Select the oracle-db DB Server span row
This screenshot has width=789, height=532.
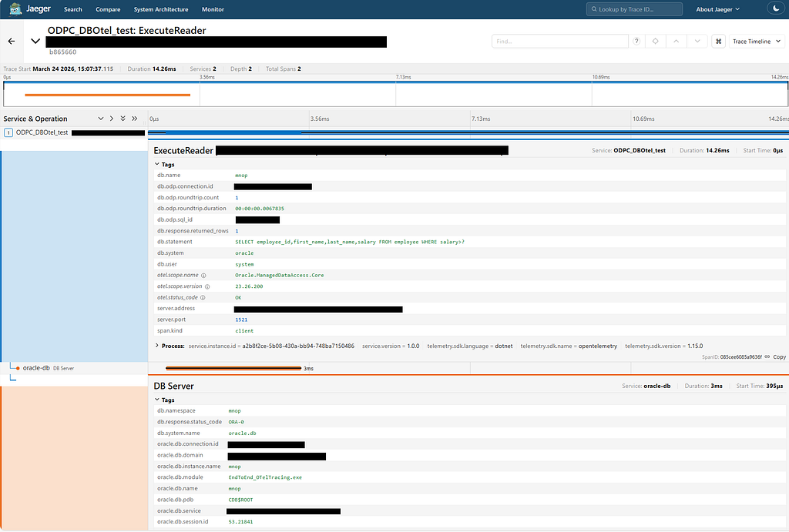click(74, 368)
